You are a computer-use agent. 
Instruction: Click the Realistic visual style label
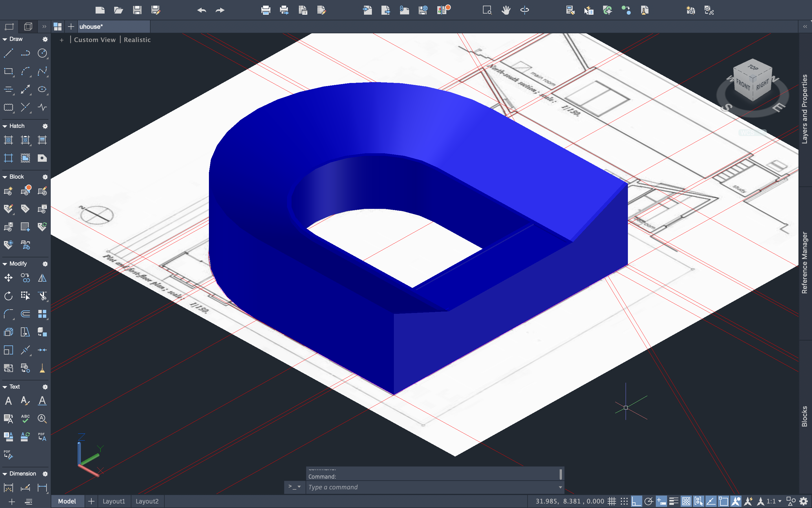(137, 40)
